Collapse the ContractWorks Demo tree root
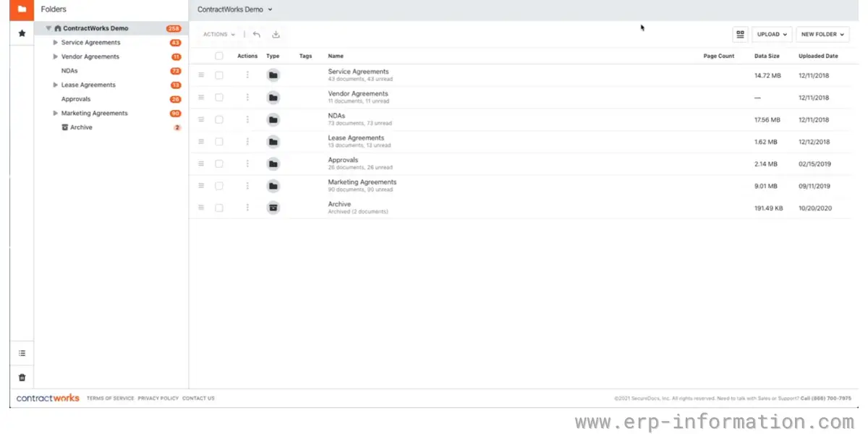 pyautogui.click(x=48, y=28)
